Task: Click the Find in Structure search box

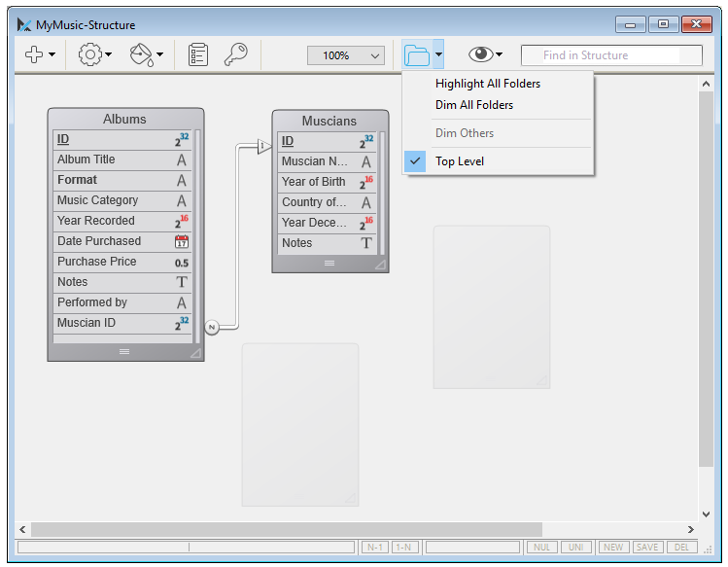Action: (x=610, y=55)
